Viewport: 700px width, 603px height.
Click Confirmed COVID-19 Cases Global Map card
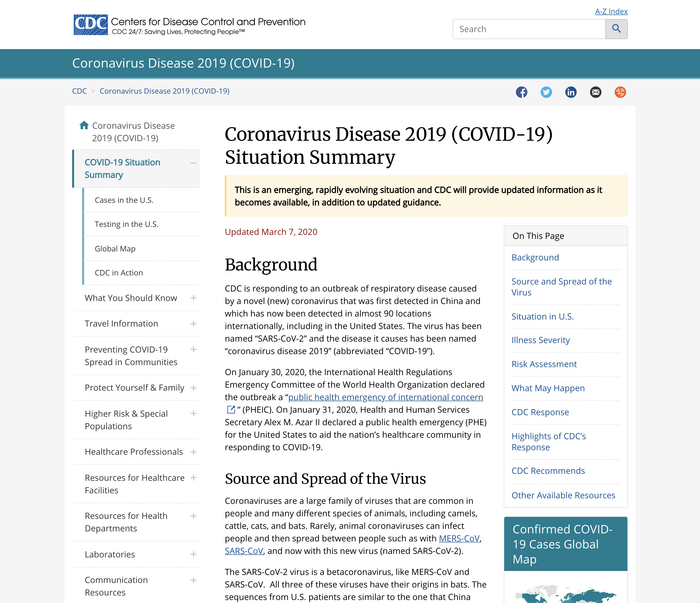[x=566, y=544]
